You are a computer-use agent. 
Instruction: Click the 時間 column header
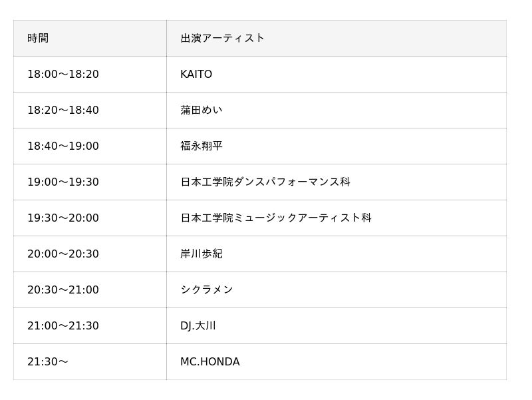tap(38, 38)
